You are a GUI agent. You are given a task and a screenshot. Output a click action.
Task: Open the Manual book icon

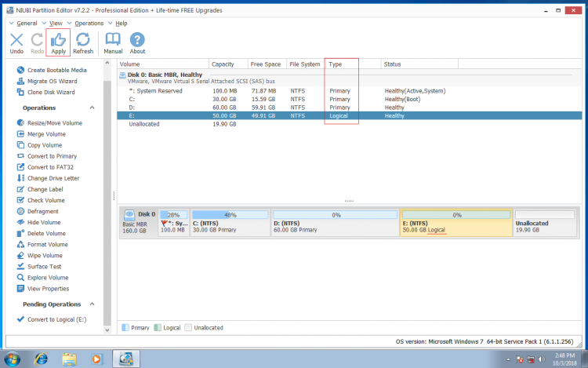(x=113, y=43)
